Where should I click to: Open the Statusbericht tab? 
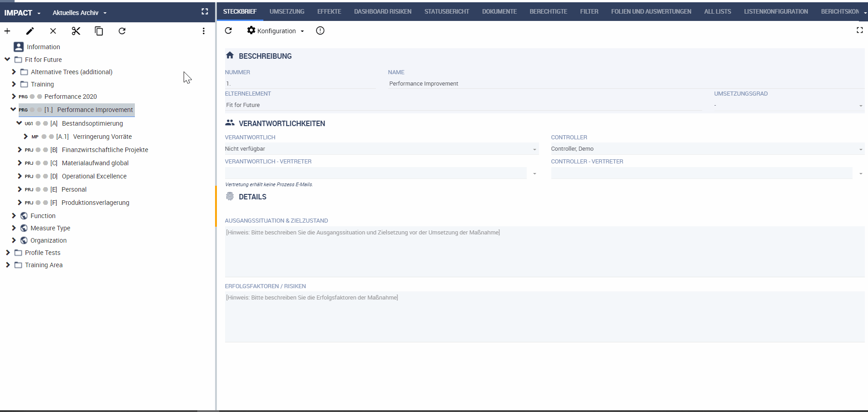coord(447,11)
